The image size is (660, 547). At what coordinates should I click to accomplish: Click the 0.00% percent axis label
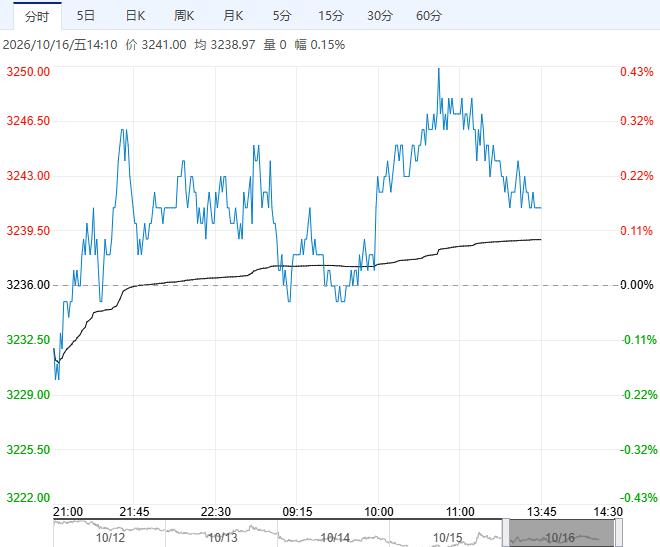[x=637, y=285]
